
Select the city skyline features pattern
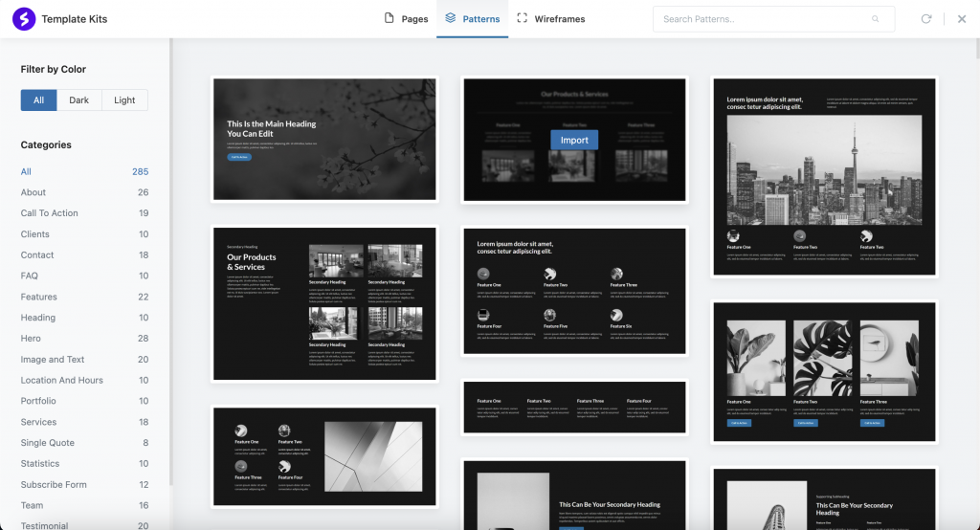click(824, 177)
